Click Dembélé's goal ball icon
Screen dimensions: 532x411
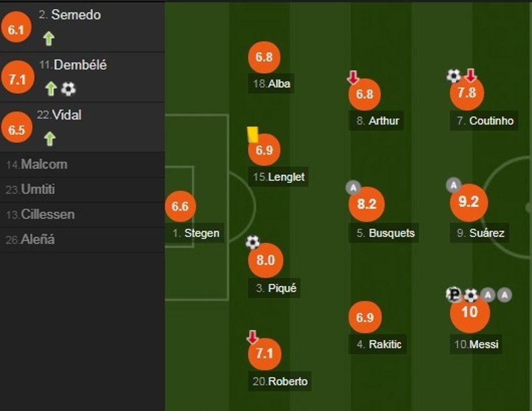click(x=68, y=88)
